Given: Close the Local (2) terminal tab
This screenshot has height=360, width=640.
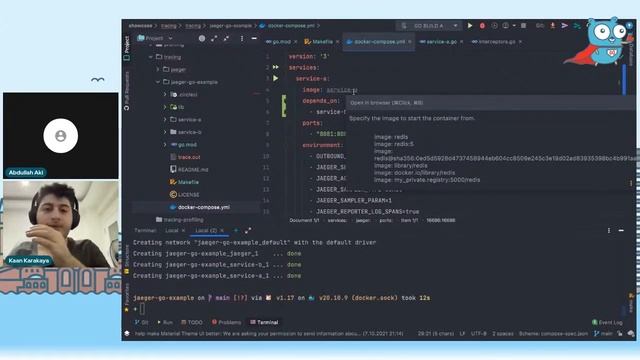Looking at the screenshot, I should (x=222, y=231).
